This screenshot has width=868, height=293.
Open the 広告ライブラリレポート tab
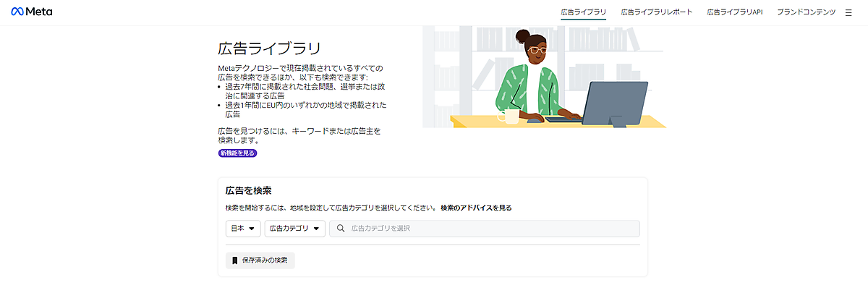[x=657, y=12]
